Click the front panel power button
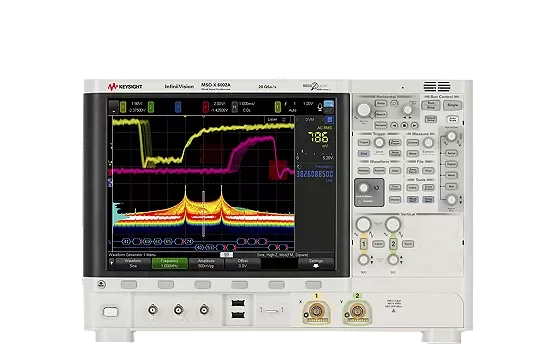This screenshot has height=363, width=555. [x=110, y=312]
